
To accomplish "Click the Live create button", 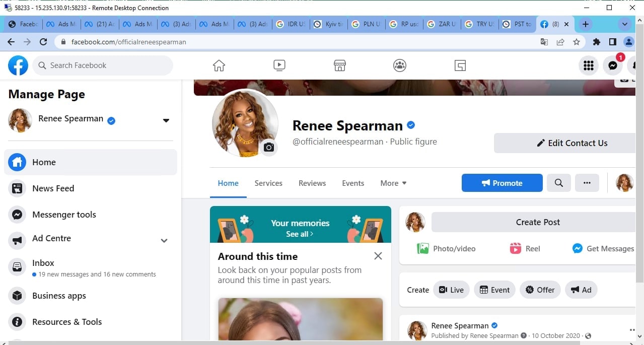I will [x=452, y=290].
